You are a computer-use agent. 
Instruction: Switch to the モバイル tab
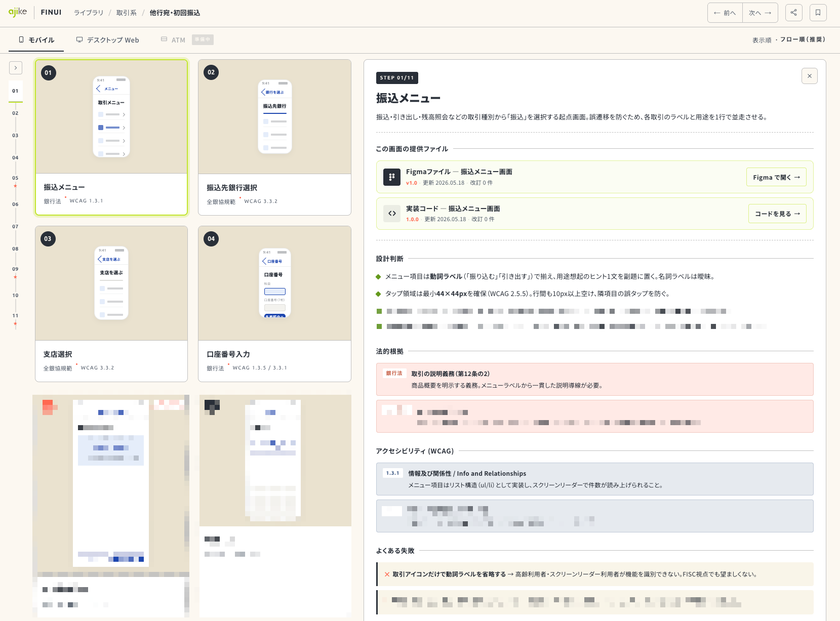[36, 40]
